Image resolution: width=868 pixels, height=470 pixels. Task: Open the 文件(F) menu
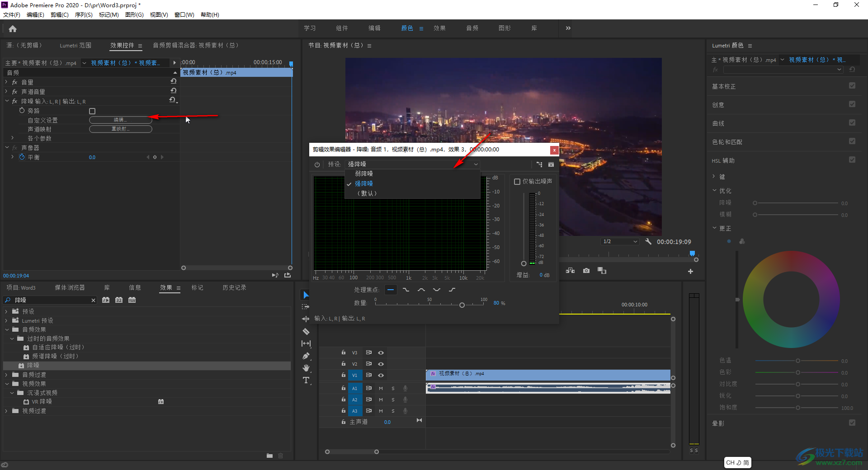pyautogui.click(x=12, y=15)
